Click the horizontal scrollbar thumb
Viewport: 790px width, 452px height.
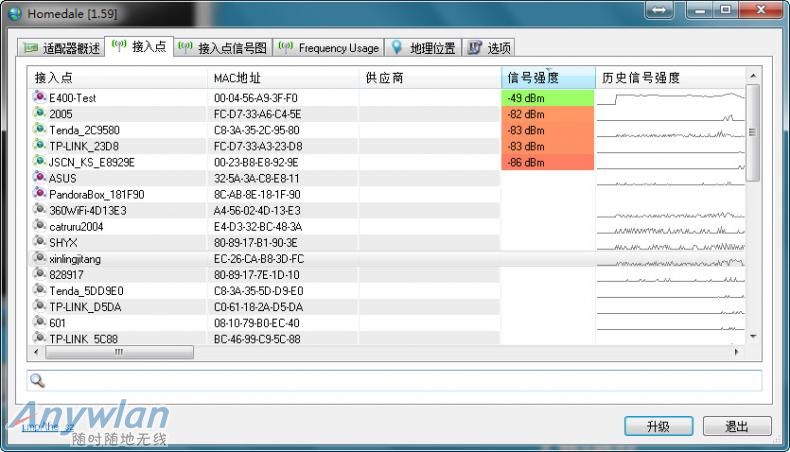coord(119,352)
